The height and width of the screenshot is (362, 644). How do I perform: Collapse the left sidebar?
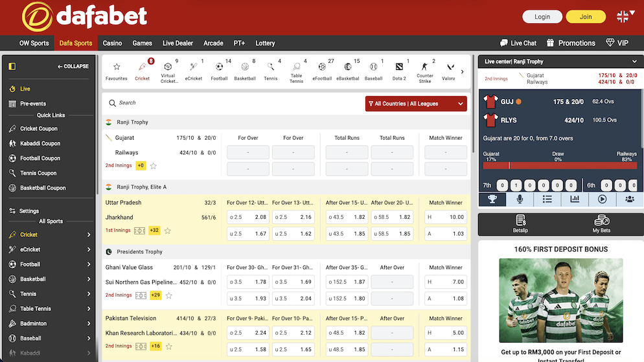click(x=73, y=66)
